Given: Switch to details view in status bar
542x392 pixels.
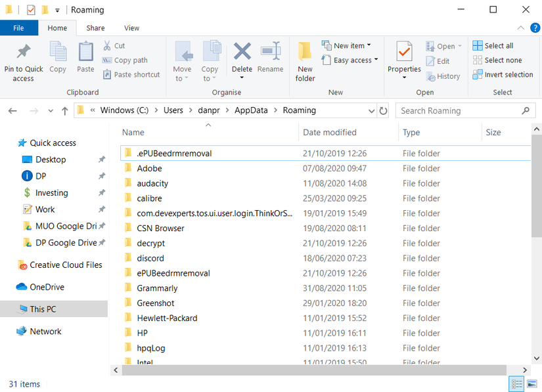Looking at the screenshot, I should pyautogui.click(x=516, y=384).
